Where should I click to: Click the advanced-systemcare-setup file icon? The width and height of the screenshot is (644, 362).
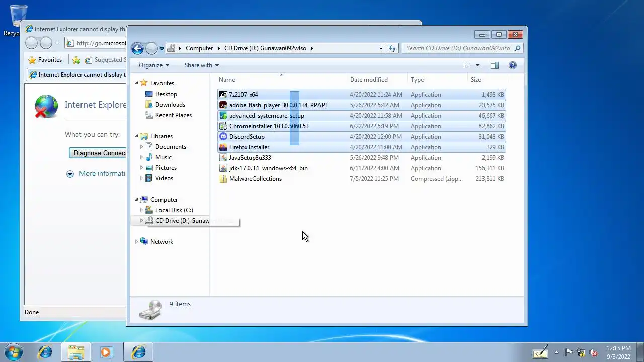click(223, 116)
